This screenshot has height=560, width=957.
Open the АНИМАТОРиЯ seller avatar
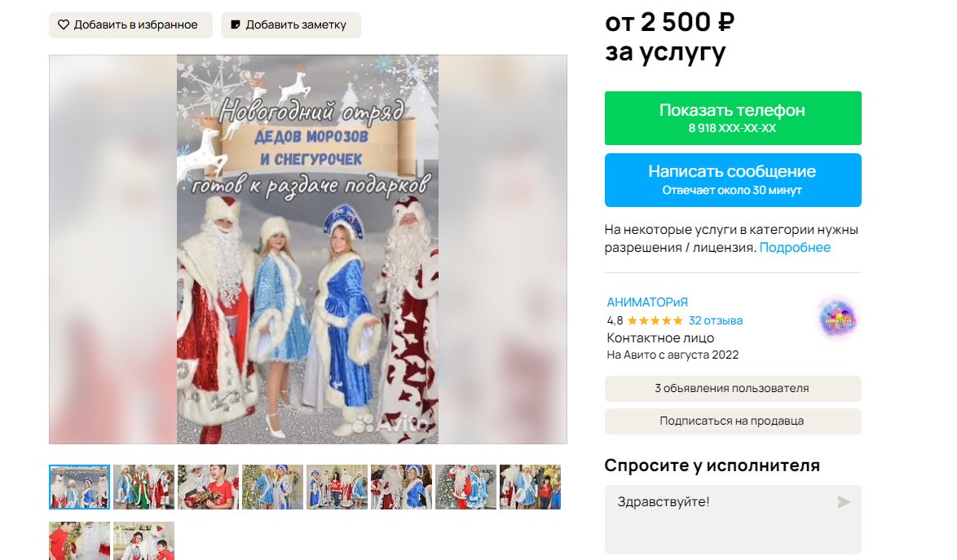tap(838, 318)
